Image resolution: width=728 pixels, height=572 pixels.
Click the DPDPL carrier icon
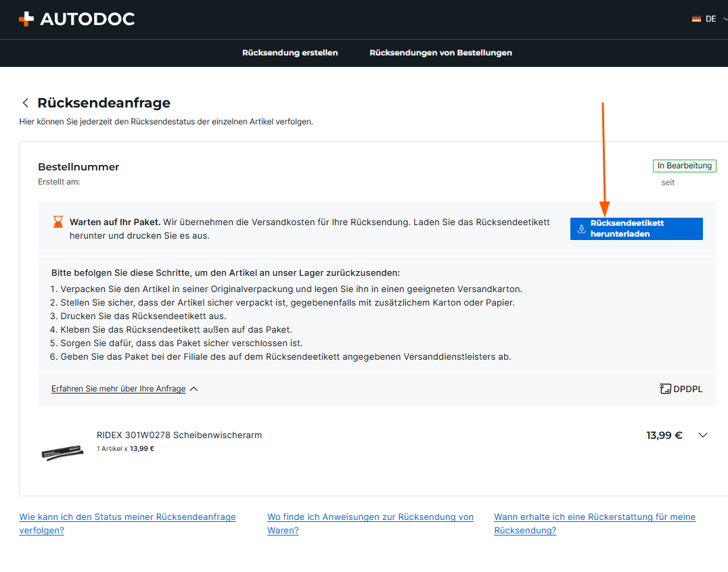tap(665, 389)
